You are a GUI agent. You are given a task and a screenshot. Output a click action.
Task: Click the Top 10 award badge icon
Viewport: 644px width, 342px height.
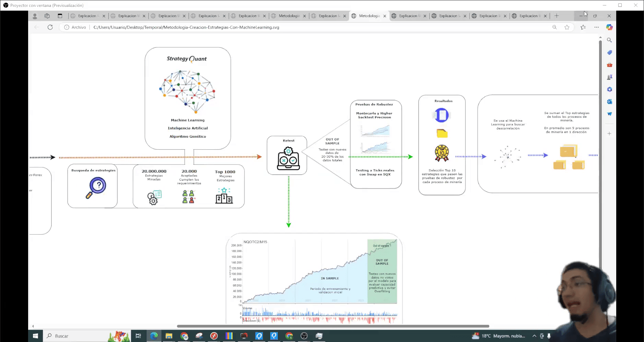click(x=442, y=153)
